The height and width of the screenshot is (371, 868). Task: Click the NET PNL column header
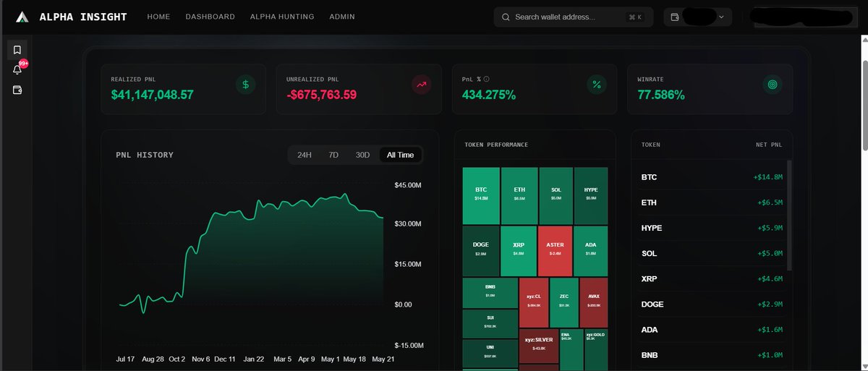pyautogui.click(x=769, y=145)
